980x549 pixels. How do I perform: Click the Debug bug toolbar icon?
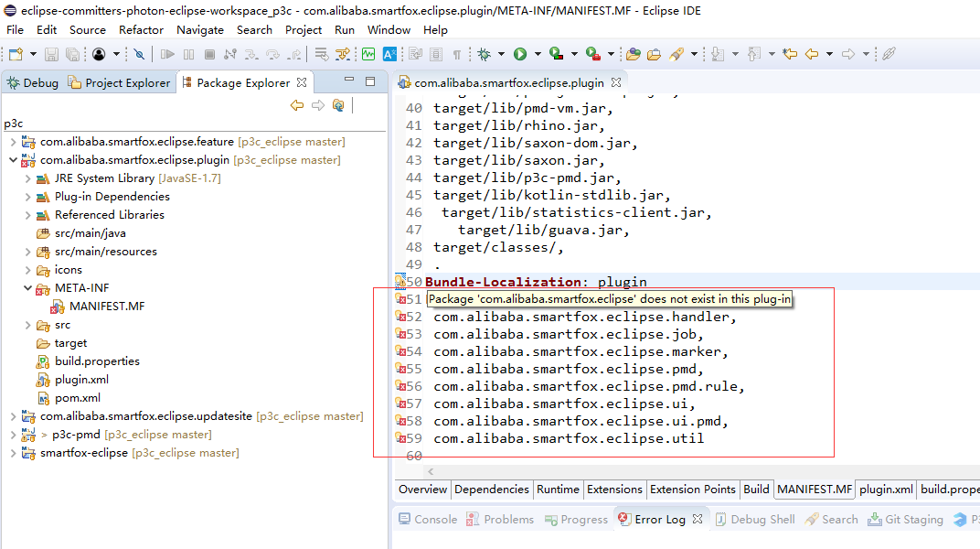(485, 54)
